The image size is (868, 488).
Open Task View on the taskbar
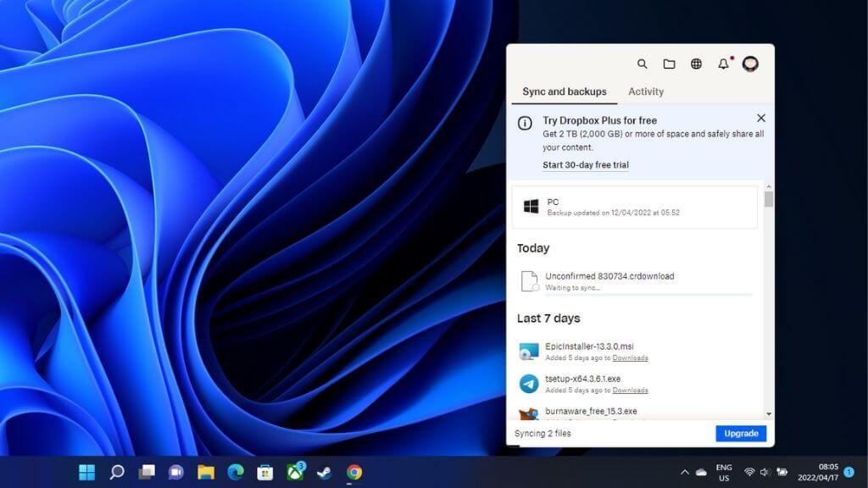[x=147, y=472]
